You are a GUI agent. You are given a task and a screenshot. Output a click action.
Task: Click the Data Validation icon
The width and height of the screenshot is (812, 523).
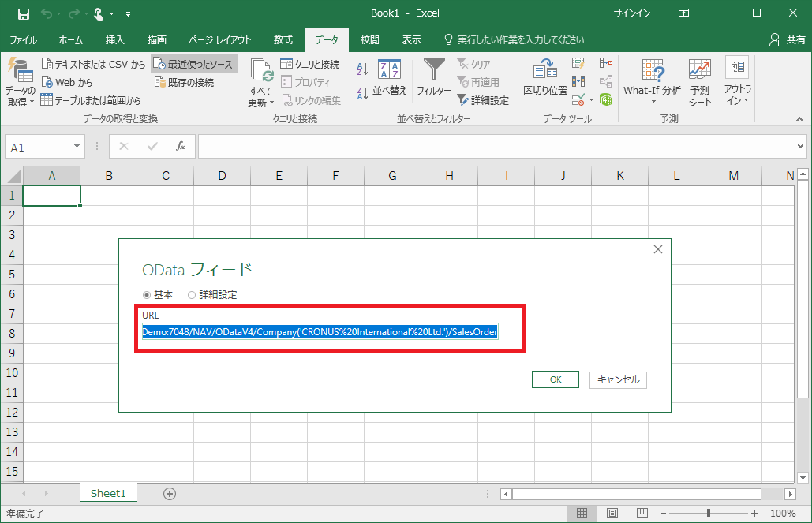[x=578, y=99]
